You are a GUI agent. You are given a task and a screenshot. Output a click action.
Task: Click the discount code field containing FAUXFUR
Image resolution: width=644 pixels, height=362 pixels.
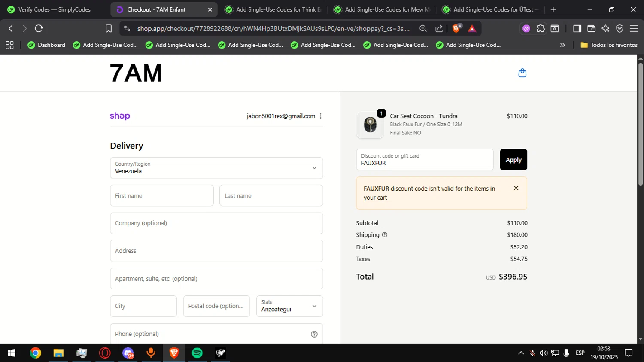pyautogui.click(x=425, y=160)
